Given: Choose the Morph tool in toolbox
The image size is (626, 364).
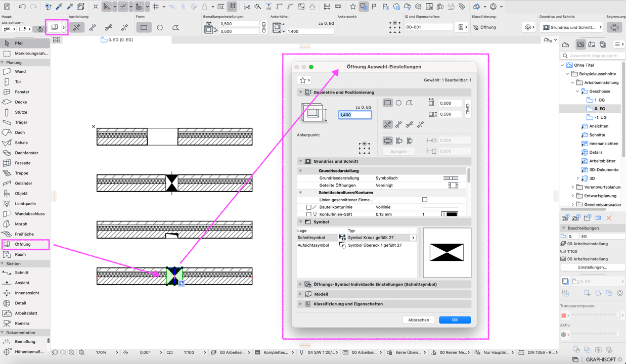Looking at the screenshot, I should click(x=25, y=223).
